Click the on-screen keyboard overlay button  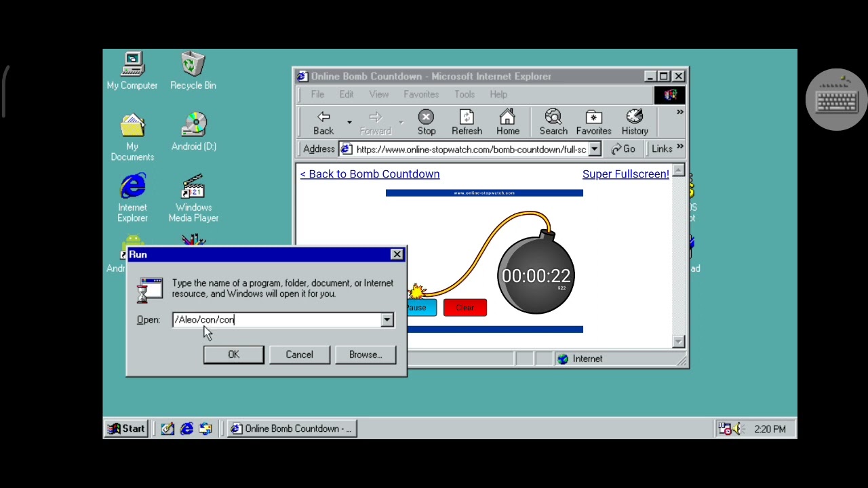837,100
